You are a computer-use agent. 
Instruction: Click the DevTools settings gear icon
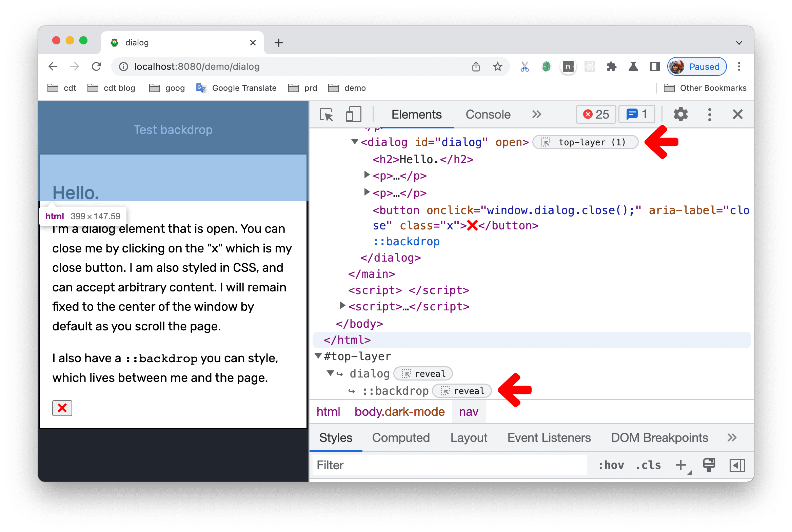click(x=682, y=115)
